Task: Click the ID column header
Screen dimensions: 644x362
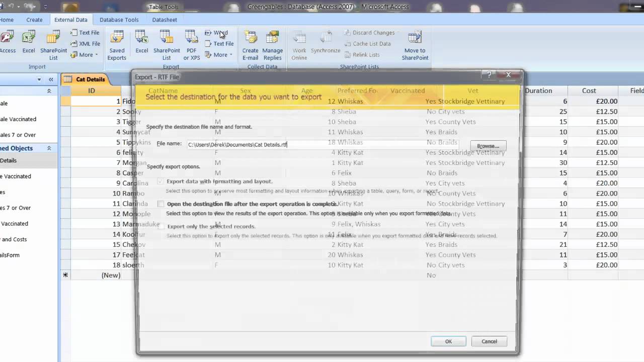Action: click(92, 90)
